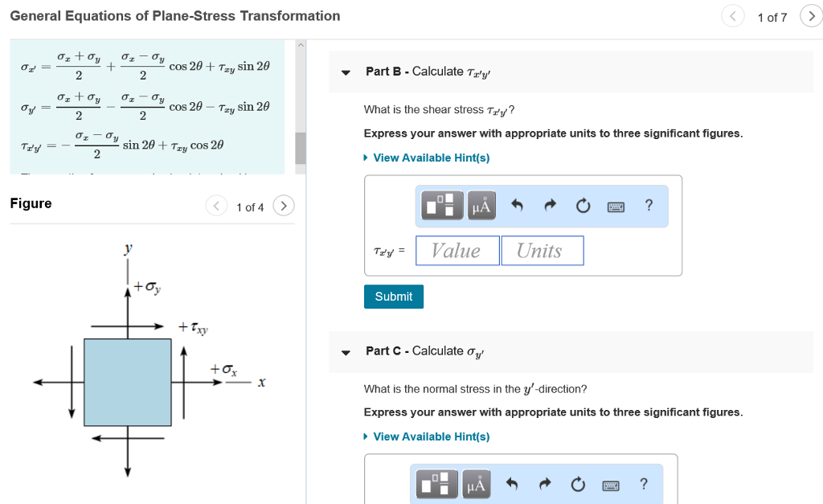Reset Part B answer with circular reset icon
The image size is (823, 504).
582,205
